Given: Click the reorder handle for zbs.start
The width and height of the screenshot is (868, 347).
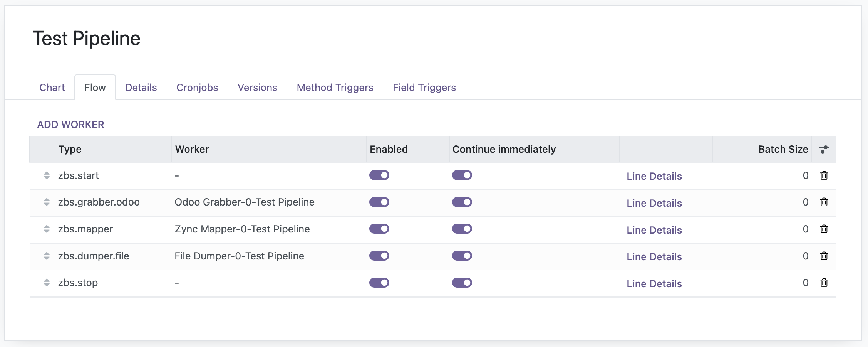Looking at the screenshot, I should pos(47,175).
